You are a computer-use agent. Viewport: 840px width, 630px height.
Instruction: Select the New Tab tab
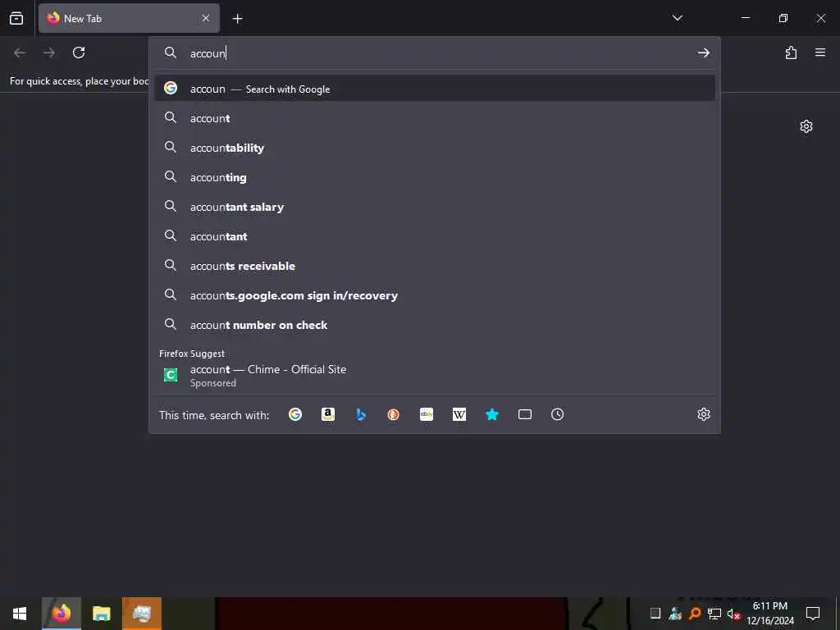(x=129, y=18)
